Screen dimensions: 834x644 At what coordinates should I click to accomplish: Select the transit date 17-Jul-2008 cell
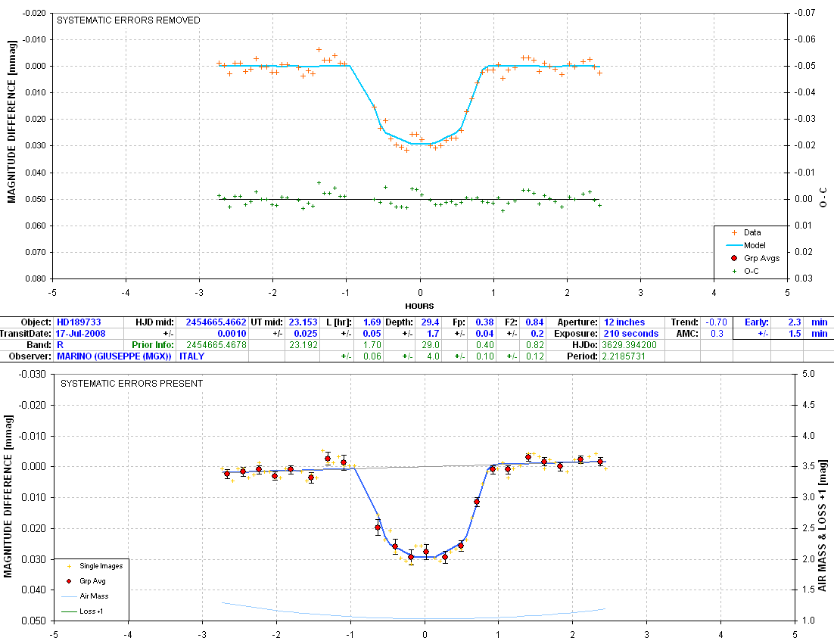tap(80, 334)
